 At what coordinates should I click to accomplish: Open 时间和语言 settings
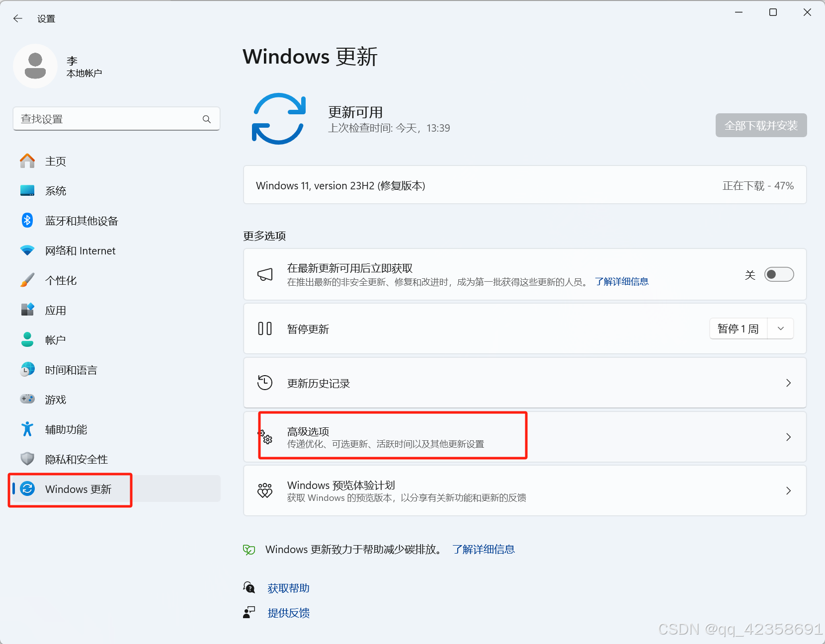pos(116,370)
